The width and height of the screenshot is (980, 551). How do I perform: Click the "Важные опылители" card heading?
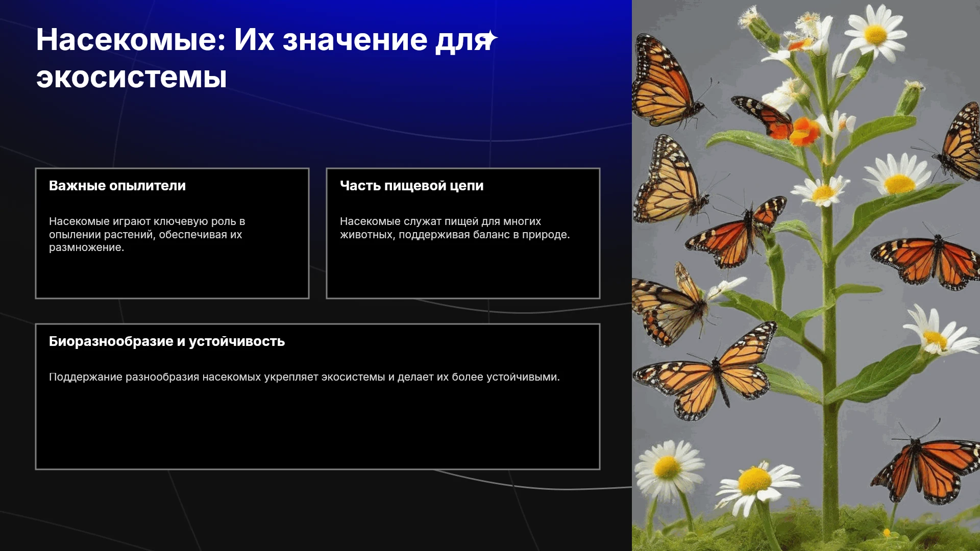[117, 186]
